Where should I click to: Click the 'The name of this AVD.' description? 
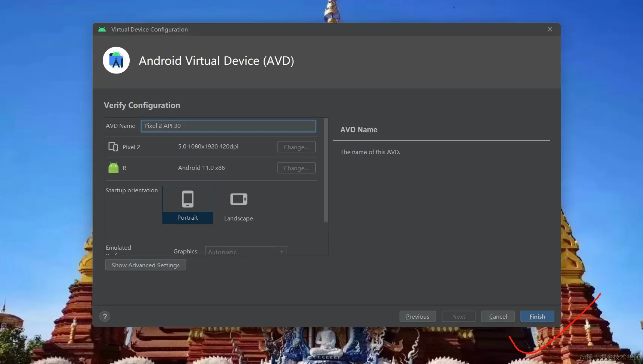pos(370,152)
